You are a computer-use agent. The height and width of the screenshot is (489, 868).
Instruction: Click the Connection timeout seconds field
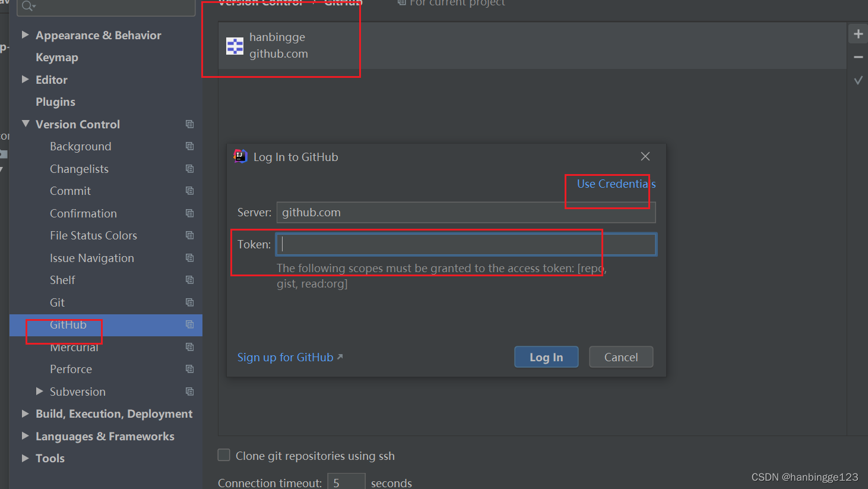tap(346, 482)
